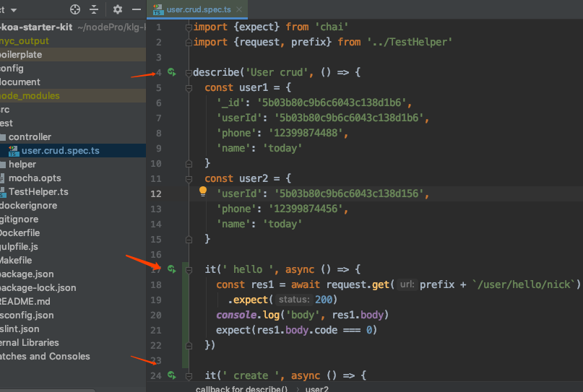Run the 'User crud' describe test from the gutter
The width and height of the screenshot is (583, 392).
(x=171, y=73)
